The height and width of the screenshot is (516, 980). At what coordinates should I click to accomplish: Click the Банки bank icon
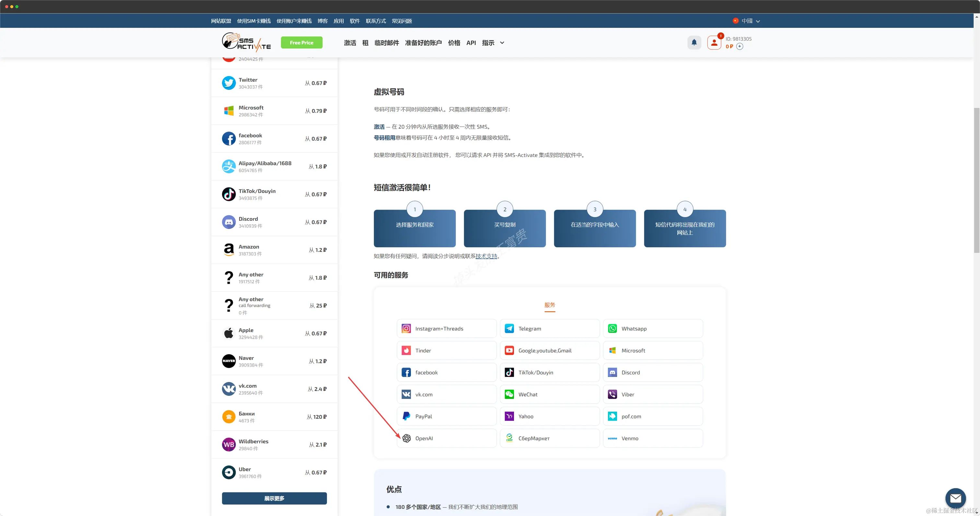[229, 416]
